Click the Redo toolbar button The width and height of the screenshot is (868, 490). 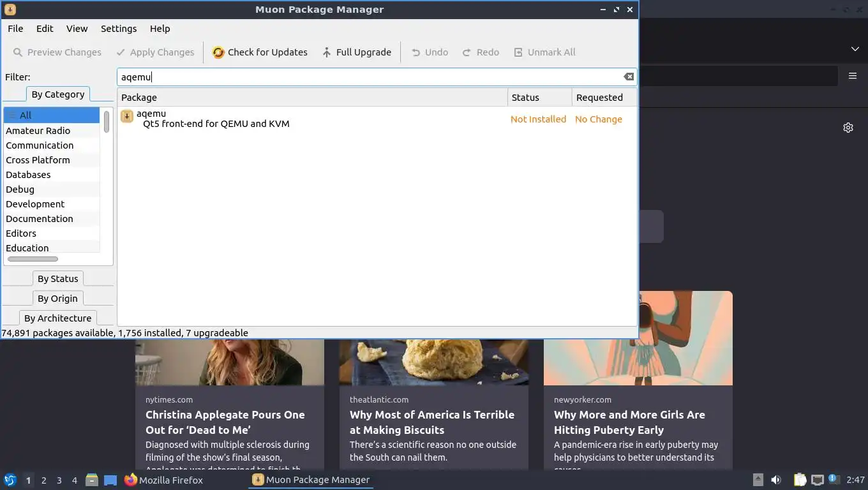(481, 52)
